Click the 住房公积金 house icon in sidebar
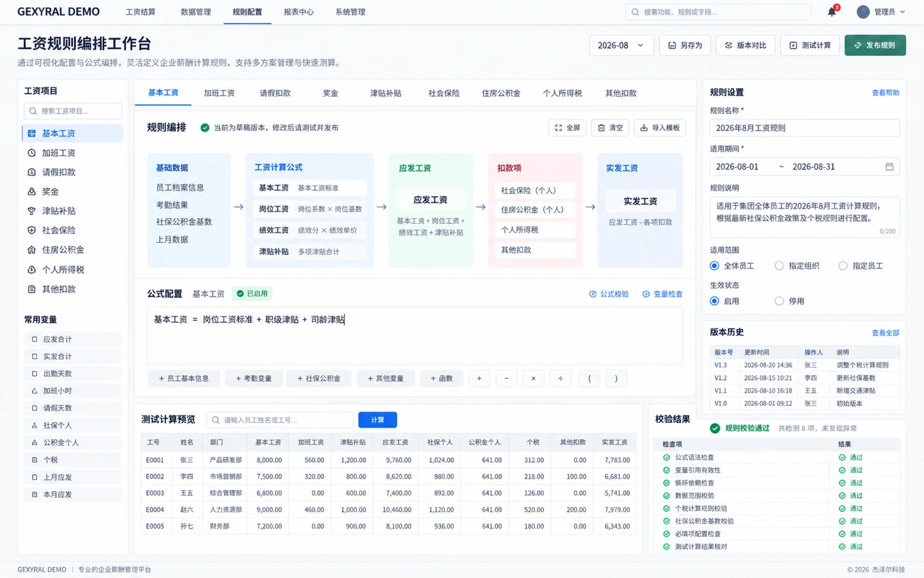Viewport: 924px width, 578px height. (x=31, y=249)
